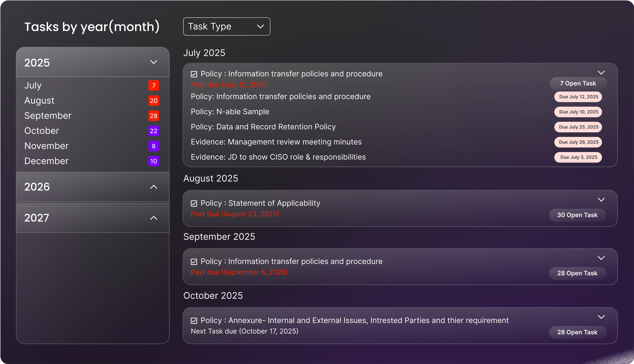Viewport: 634px width, 364px height.
Task: Toggle checkbox for Statement of Applicability policy
Action: [194, 203]
